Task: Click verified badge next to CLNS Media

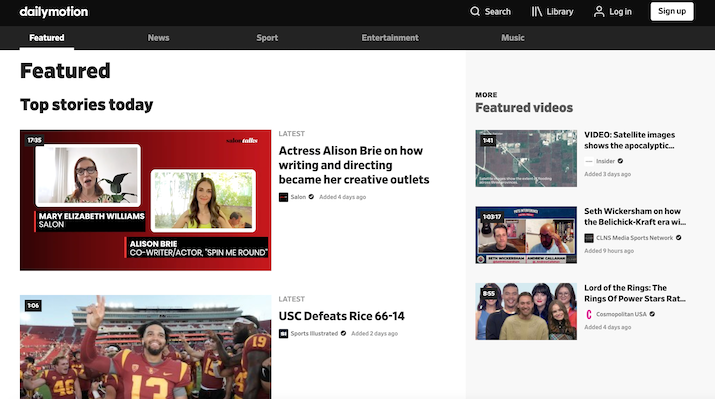Action: [x=679, y=238]
